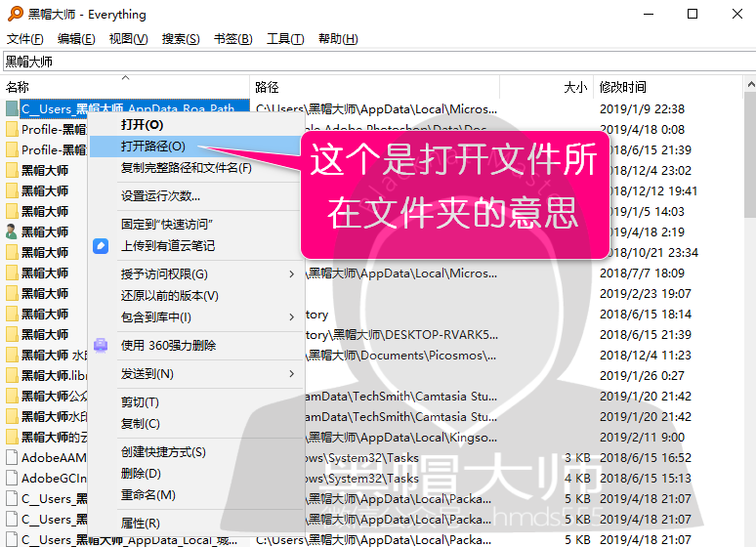756x547 pixels.
Task: Click date 2019/2/11 9:00
Action: 642,437
